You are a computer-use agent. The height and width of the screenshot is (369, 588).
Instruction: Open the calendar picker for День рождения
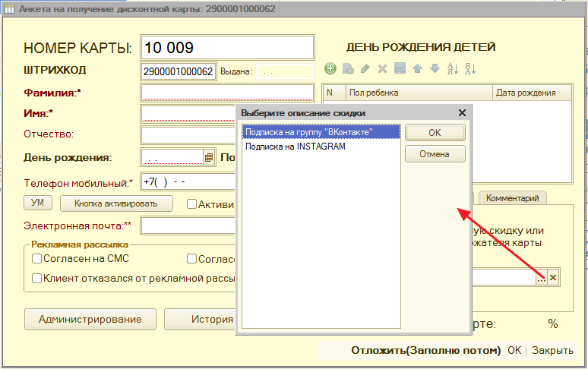pos(209,158)
